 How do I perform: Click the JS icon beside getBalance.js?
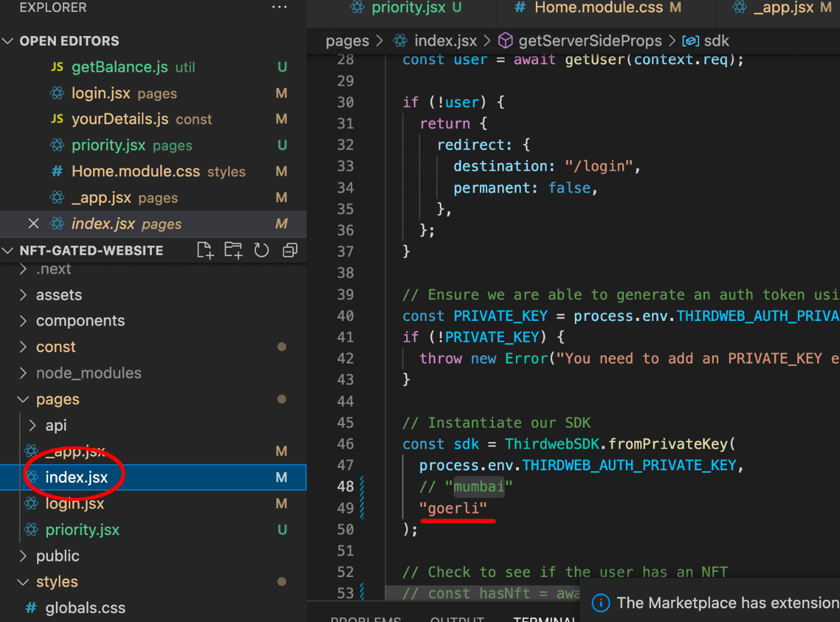(57, 67)
